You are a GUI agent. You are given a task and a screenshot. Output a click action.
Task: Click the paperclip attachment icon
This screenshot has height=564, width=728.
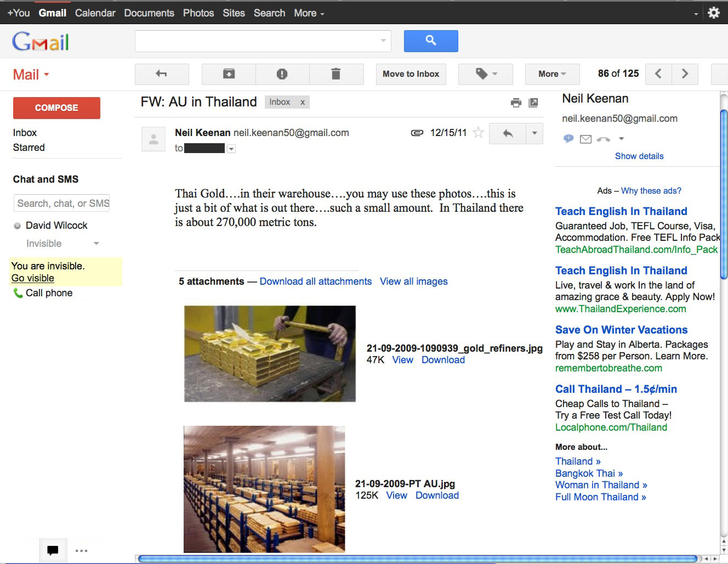pos(417,133)
